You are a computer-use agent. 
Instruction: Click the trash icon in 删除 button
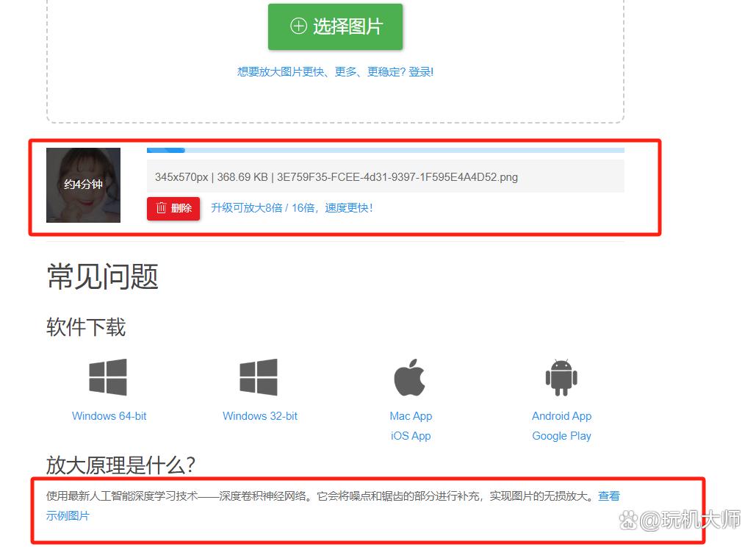click(x=161, y=208)
